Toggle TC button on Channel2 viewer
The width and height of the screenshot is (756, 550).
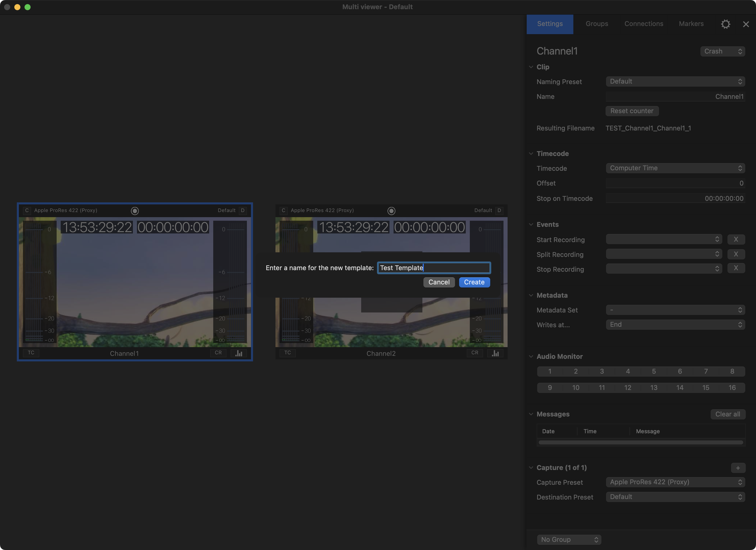click(288, 353)
